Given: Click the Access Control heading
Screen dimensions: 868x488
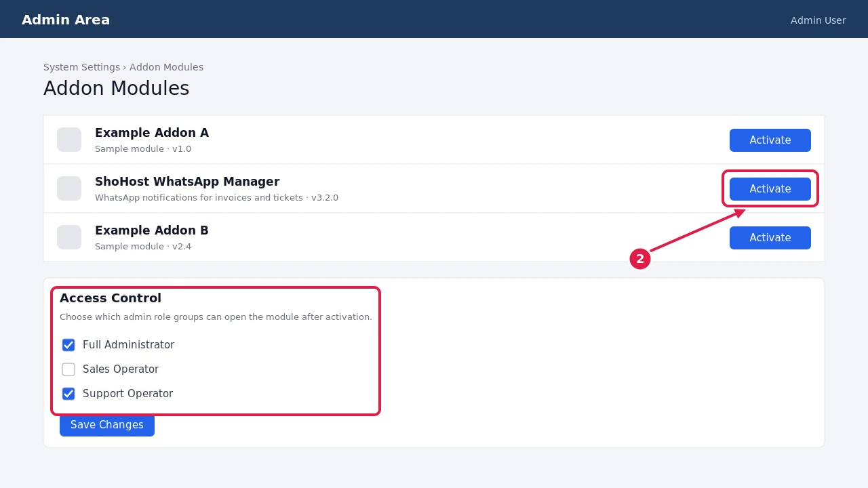Looking at the screenshot, I should click(x=111, y=298).
